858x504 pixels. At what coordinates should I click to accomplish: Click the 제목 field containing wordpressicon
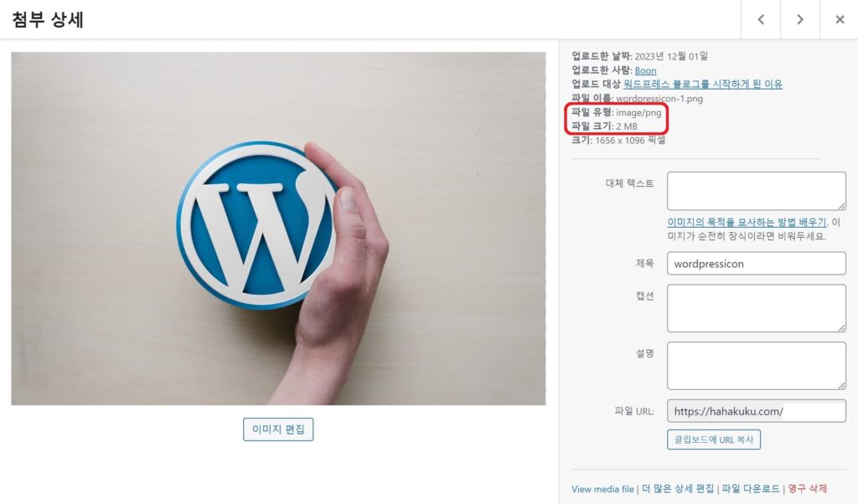pos(757,264)
